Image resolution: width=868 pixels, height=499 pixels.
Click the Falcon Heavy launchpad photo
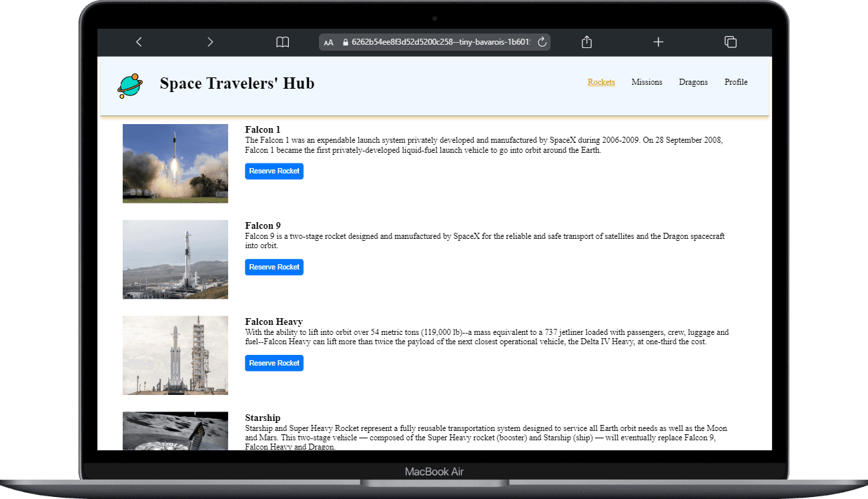[x=175, y=356]
